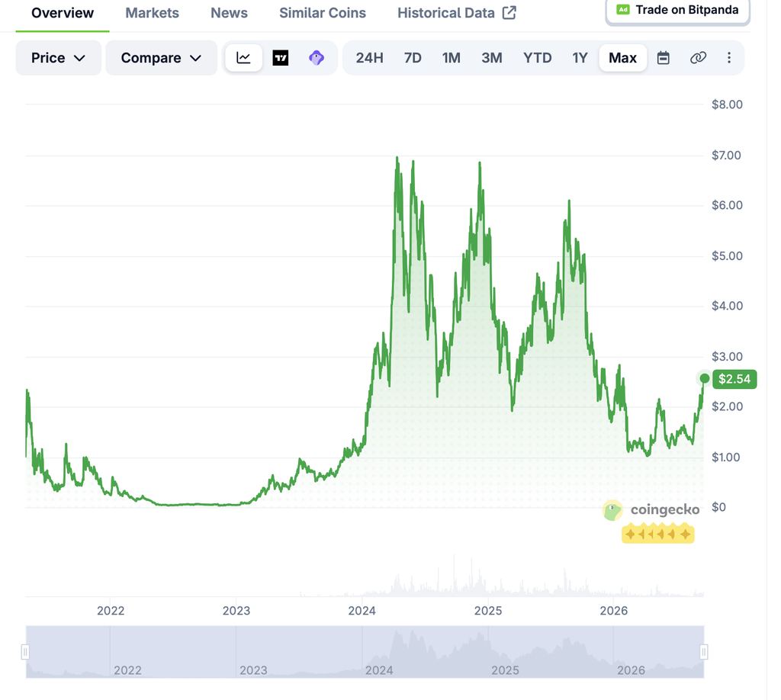The width and height of the screenshot is (781, 700).
Task: Click the left handle of range navigator
Action: coord(25,652)
